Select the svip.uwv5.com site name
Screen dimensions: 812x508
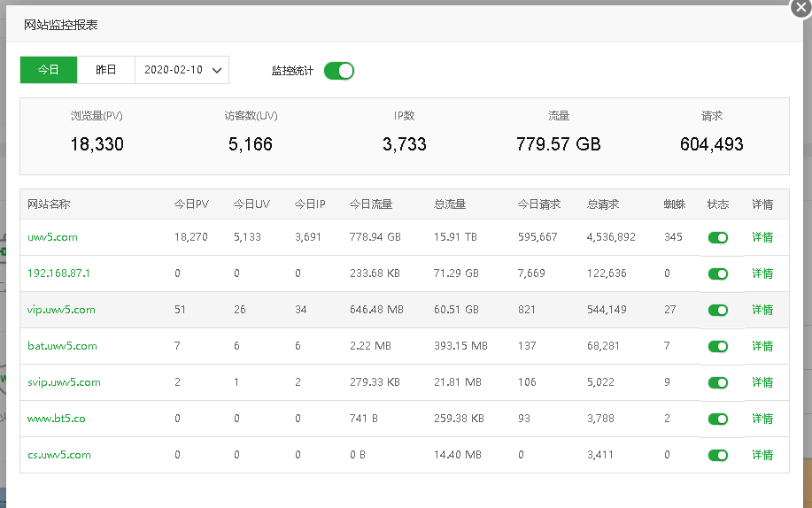tap(64, 382)
